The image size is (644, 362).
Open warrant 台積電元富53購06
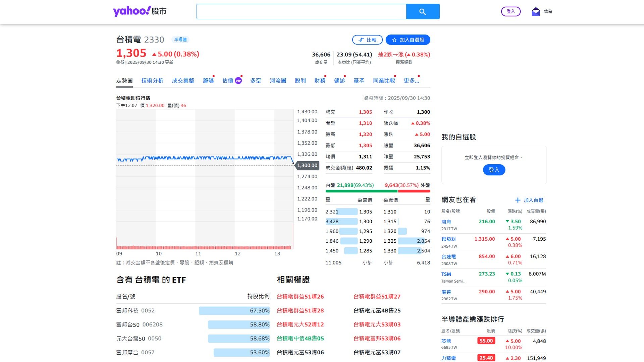(300, 353)
